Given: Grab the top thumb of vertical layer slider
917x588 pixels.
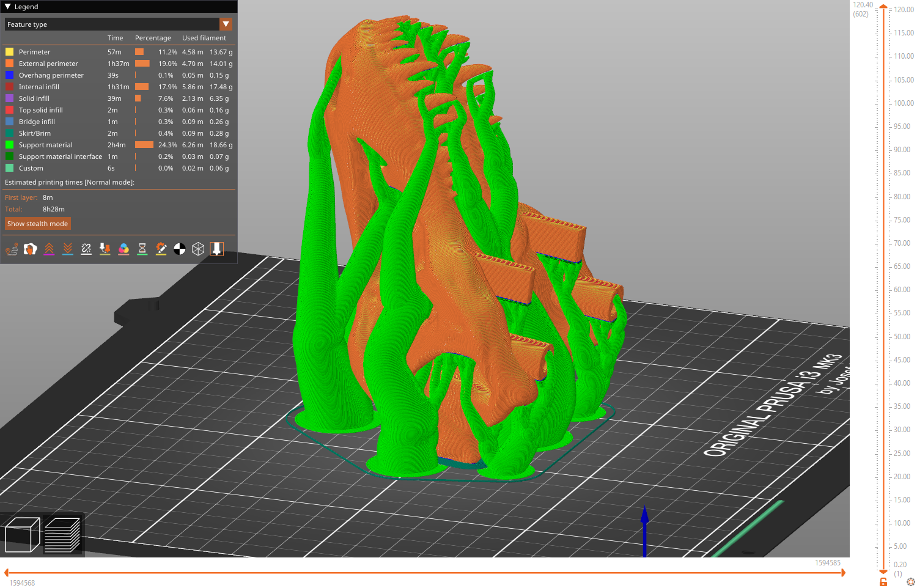Looking at the screenshot, I should [883, 7].
